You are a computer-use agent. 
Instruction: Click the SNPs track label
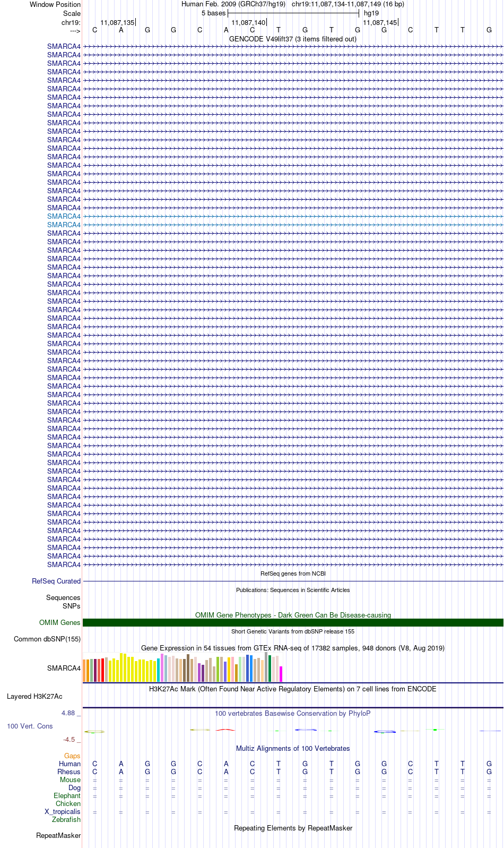coord(72,606)
